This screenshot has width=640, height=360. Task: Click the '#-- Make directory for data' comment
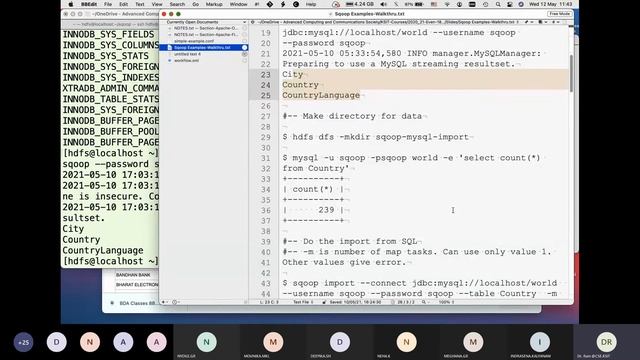coord(352,116)
